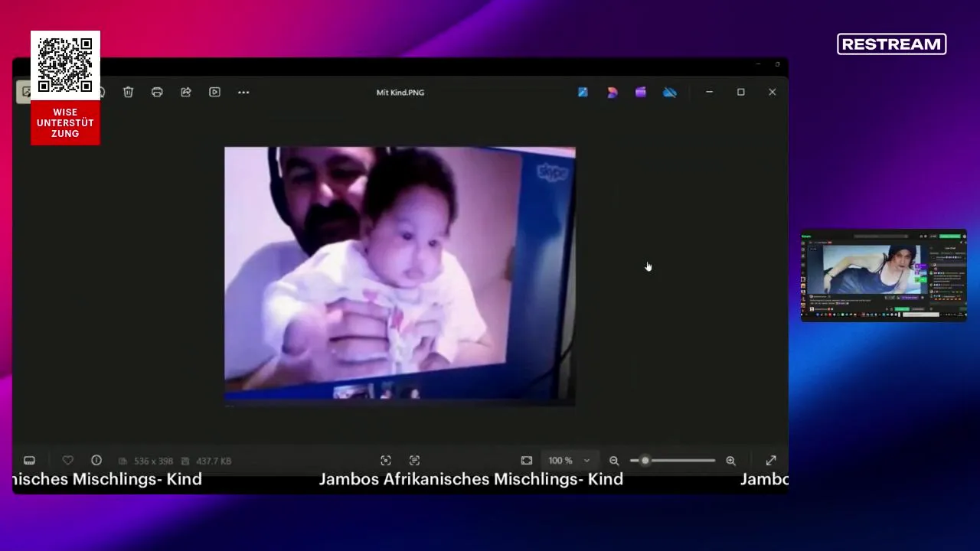The width and height of the screenshot is (980, 551).
Task: Click the Edit image icon beside the QR code
Action: click(x=24, y=92)
